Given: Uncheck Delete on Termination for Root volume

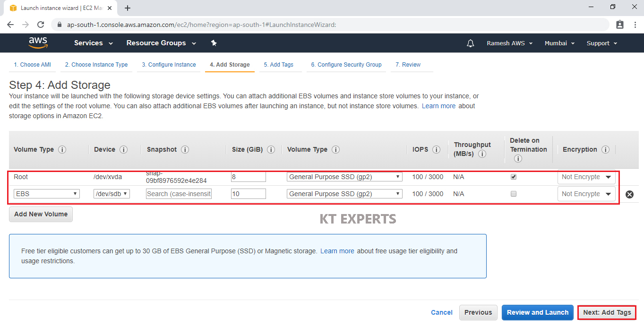Looking at the screenshot, I should (514, 177).
